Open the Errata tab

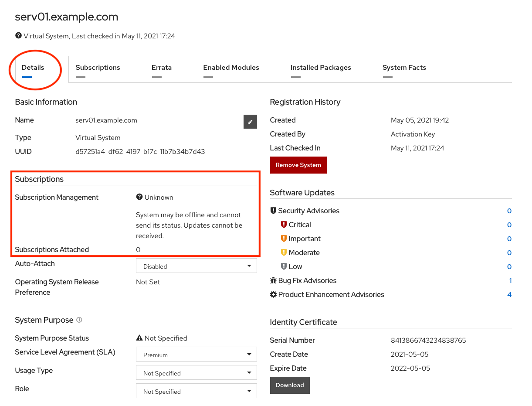[x=161, y=68]
